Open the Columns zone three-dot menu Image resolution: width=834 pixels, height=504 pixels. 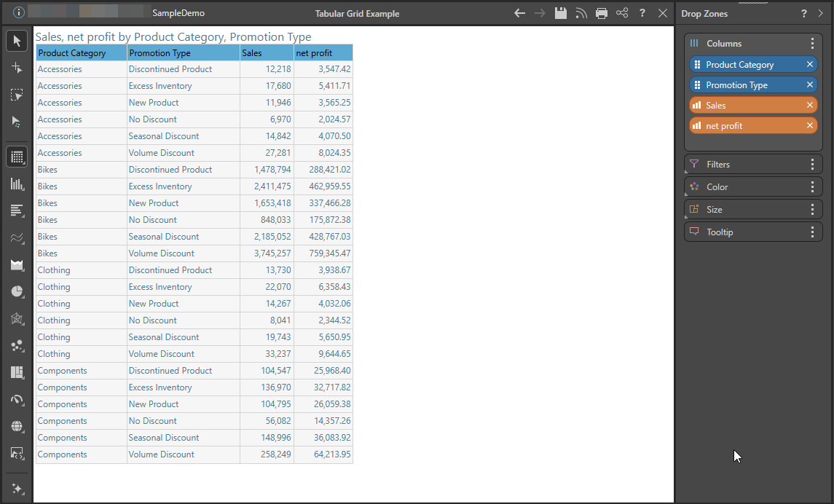[813, 44]
